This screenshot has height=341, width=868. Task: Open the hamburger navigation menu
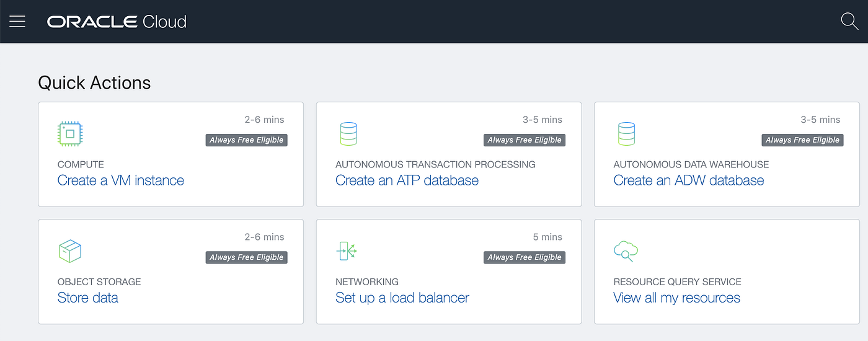(x=17, y=22)
